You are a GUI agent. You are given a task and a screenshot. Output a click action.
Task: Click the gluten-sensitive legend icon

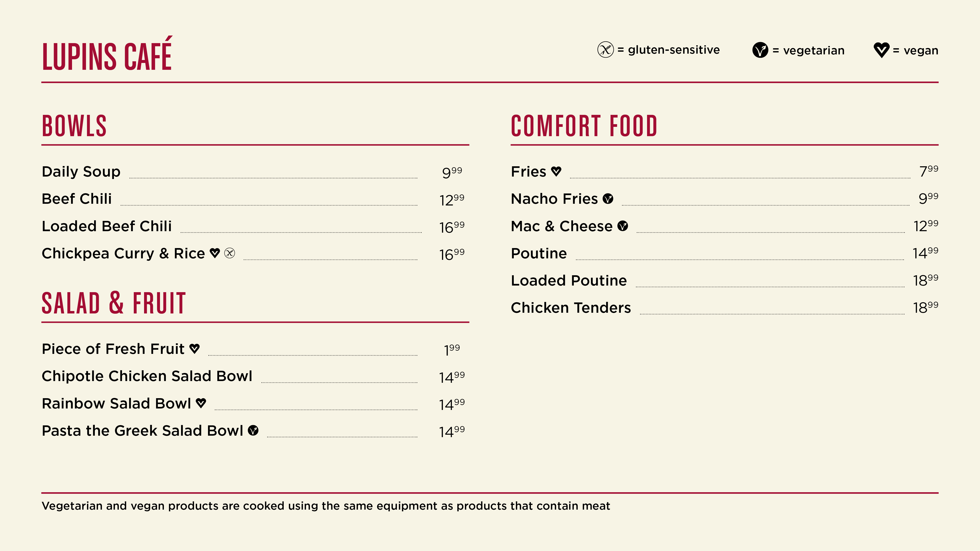pyautogui.click(x=605, y=50)
